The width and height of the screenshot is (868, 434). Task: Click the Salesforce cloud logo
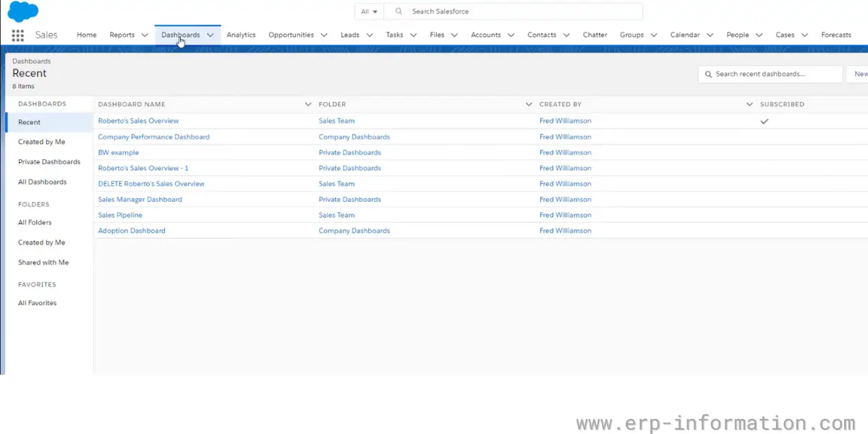point(23,12)
